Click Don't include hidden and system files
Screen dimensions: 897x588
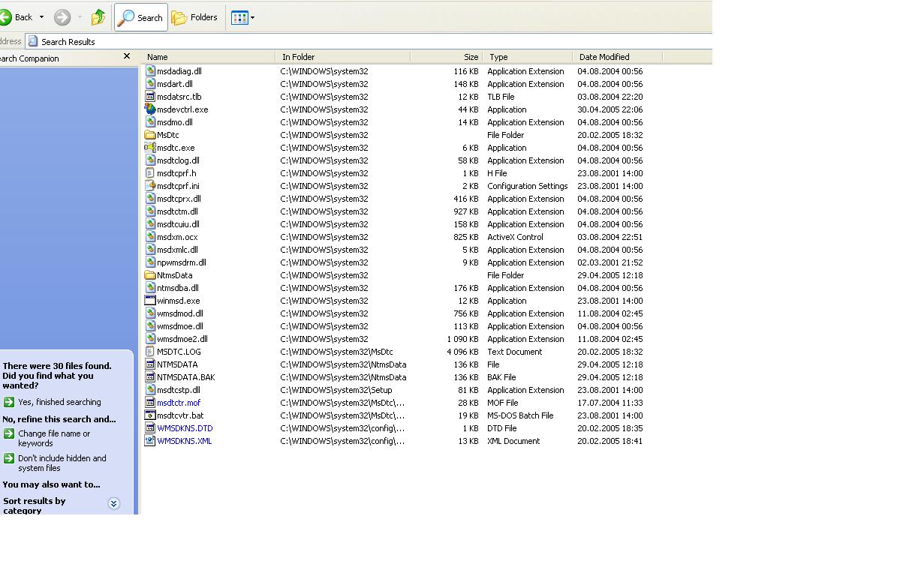pyautogui.click(x=62, y=463)
